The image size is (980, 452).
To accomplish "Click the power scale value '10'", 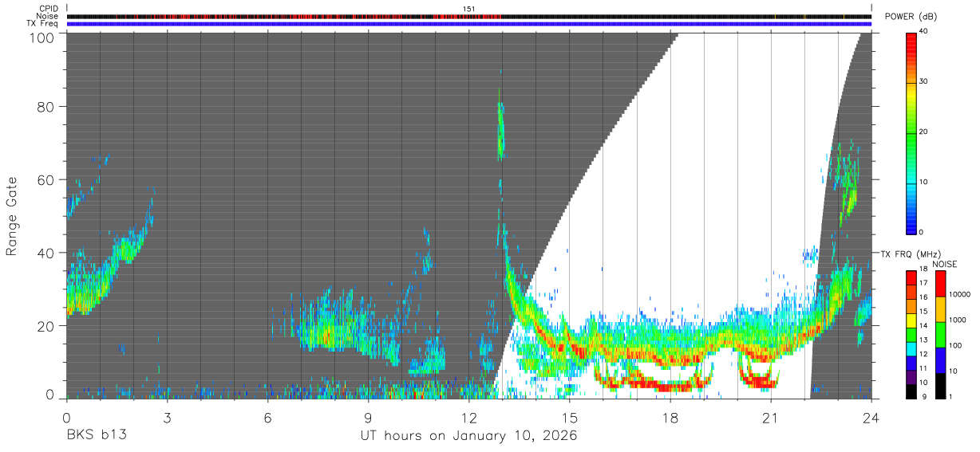I will click(923, 183).
